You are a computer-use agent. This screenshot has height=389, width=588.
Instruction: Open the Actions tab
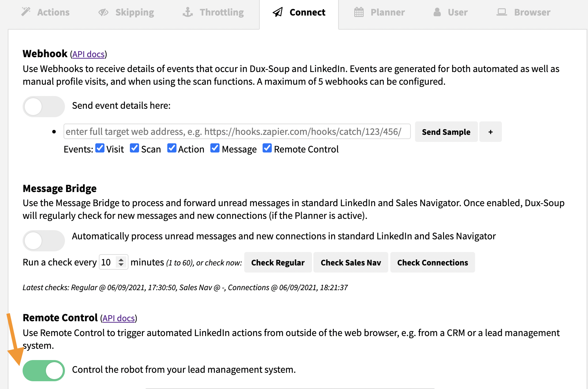[46, 12]
